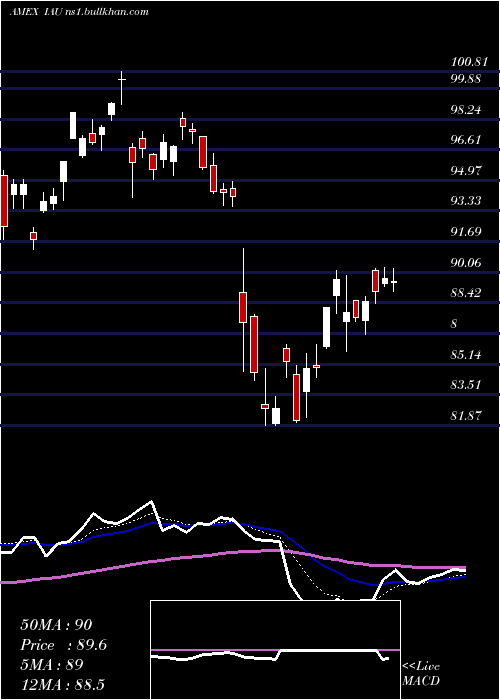This screenshot has height=700, width=500.
Task: Select the 91.69 price level label
Action: 465,232
